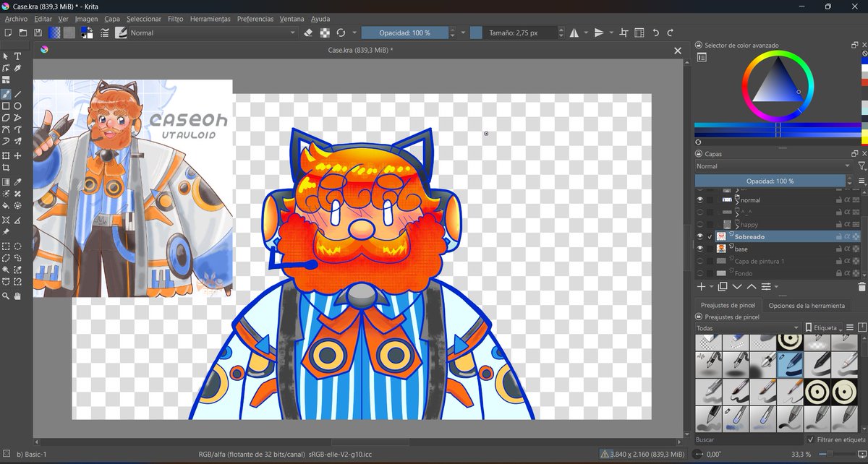Open the Filtro menu

point(175,19)
